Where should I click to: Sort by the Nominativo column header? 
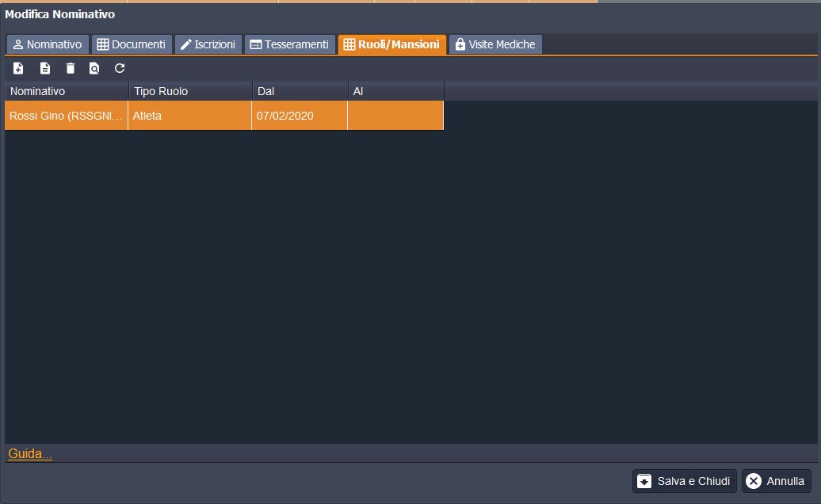(66, 91)
